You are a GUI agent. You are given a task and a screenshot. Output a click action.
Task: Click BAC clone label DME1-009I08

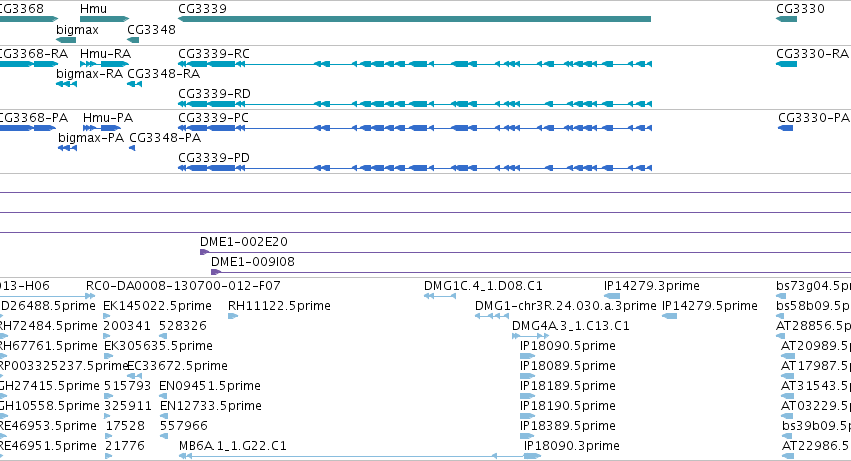(x=253, y=262)
